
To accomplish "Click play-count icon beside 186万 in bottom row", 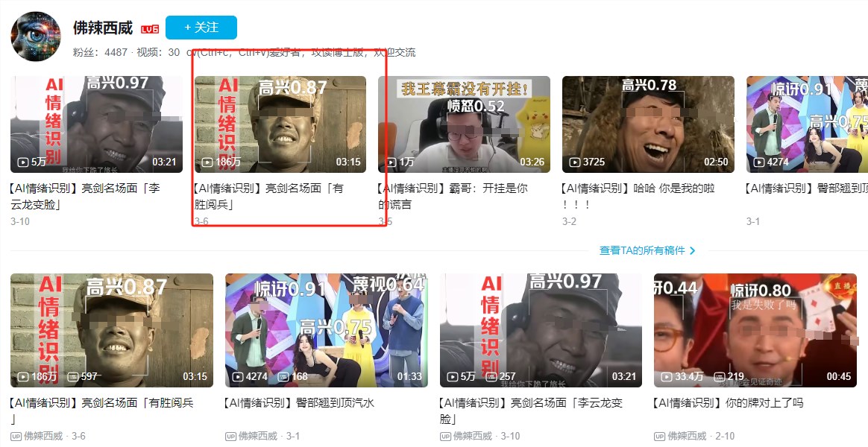I will pyautogui.click(x=22, y=377).
